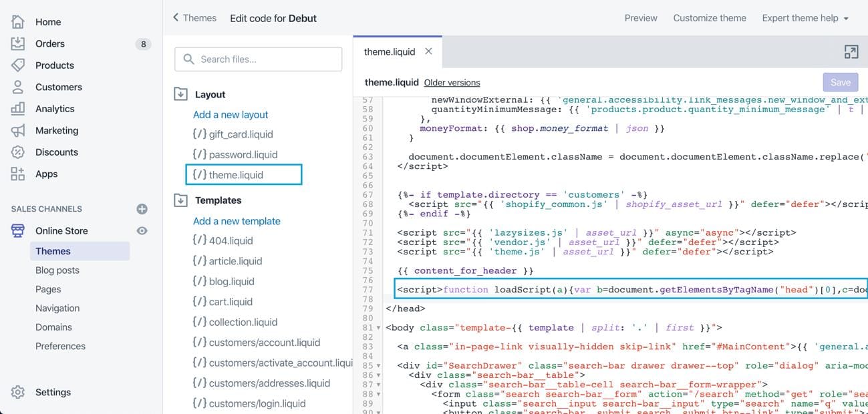Open Navigation menu item
Screen dimensions: 868x414
pyautogui.click(x=57, y=308)
